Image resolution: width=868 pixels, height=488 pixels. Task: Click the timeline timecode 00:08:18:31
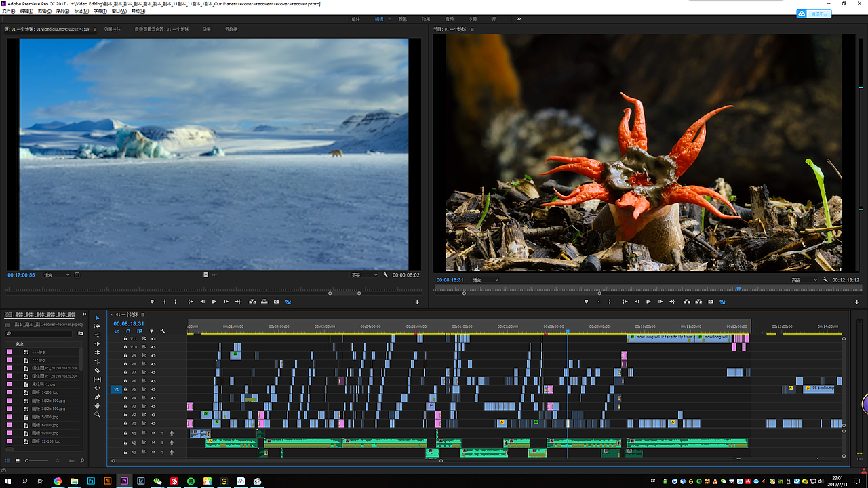(x=129, y=324)
